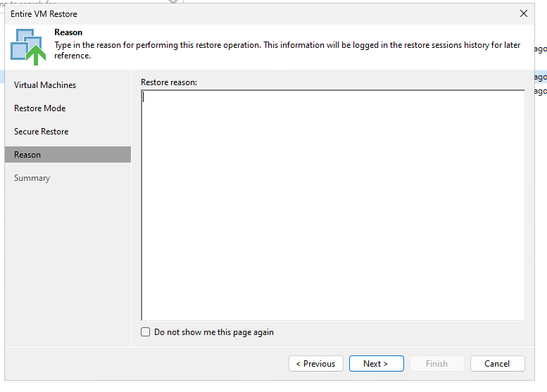Tick the Do not show again checkbox
547x392 pixels.
[x=146, y=331]
